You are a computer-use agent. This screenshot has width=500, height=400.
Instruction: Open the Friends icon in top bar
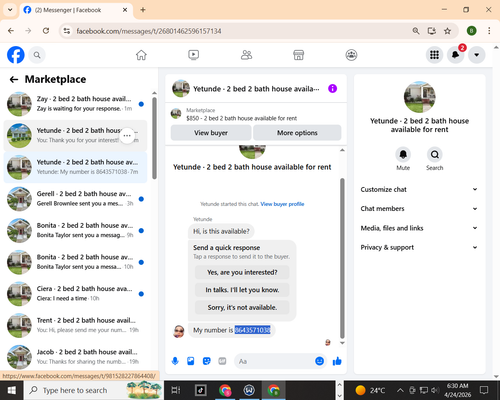[246, 55]
